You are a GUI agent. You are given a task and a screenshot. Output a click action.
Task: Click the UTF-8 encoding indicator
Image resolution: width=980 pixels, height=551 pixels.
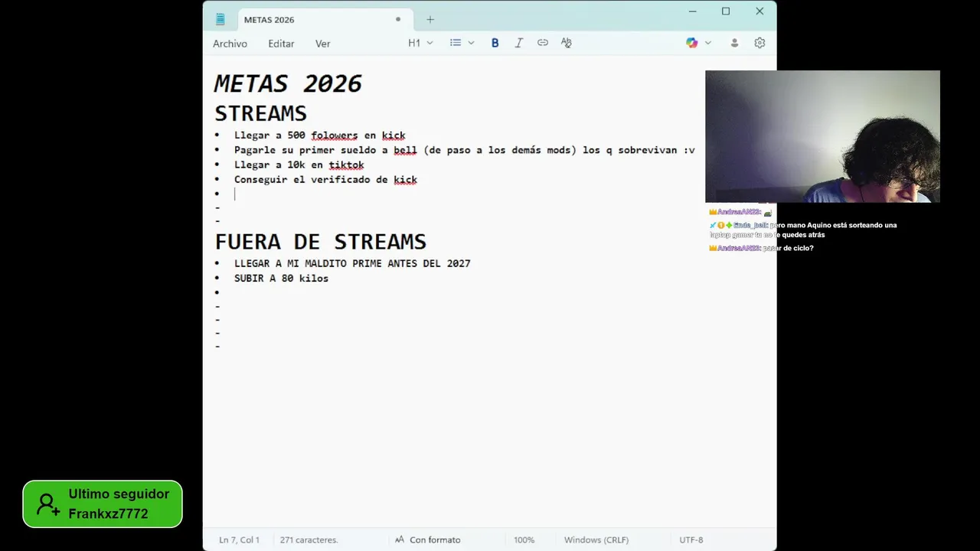point(691,540)
